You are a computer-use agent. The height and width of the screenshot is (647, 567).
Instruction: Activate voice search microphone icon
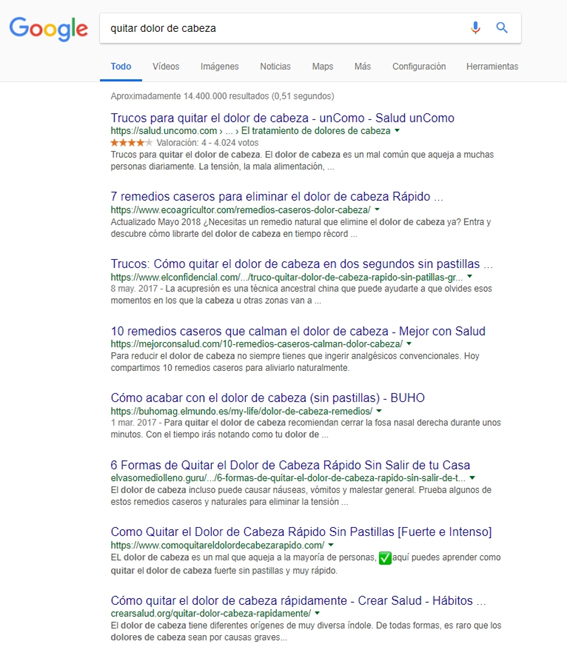click(475, 28)
